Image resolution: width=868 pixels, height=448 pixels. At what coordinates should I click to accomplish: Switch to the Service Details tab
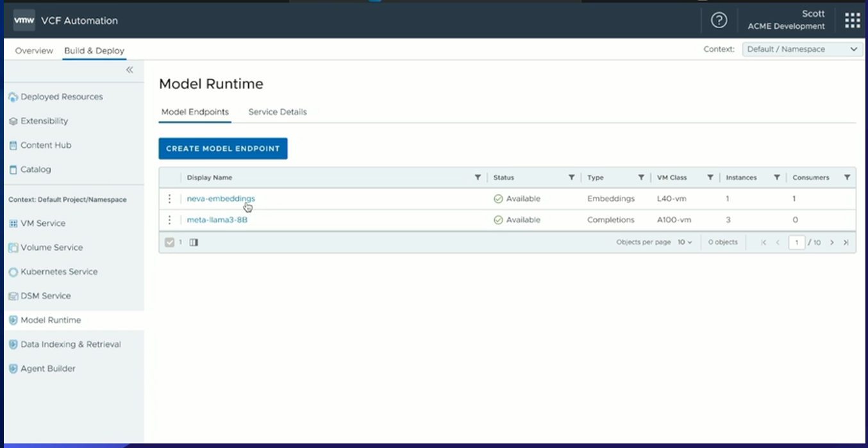click(x=278, y=112)
